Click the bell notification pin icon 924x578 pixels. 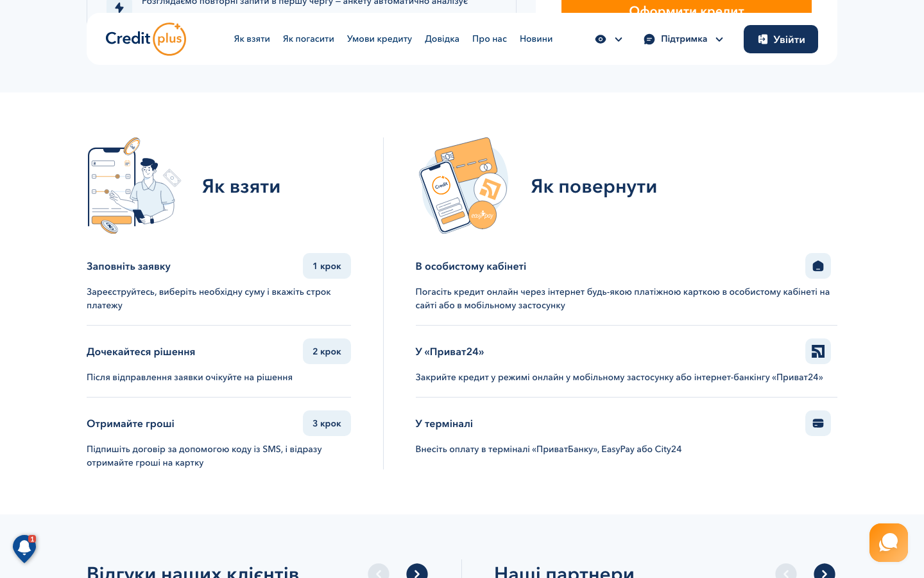tap(24, 549)
